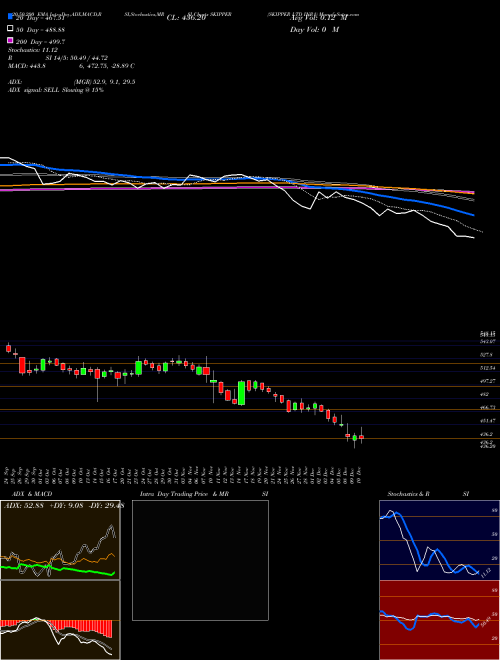The width and height of the screenshot is (500, 660).
Task: Click the 'CL: 436.20' closing price
Action: [186, 18]
